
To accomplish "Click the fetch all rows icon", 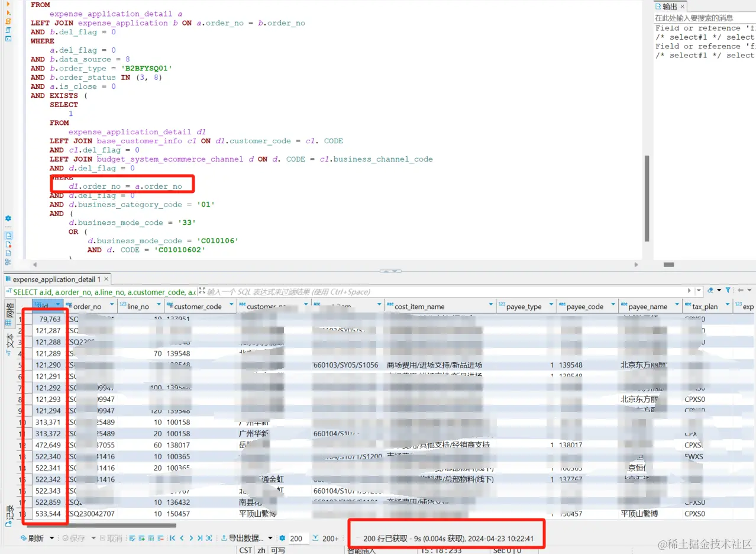I will coord(209,538).
